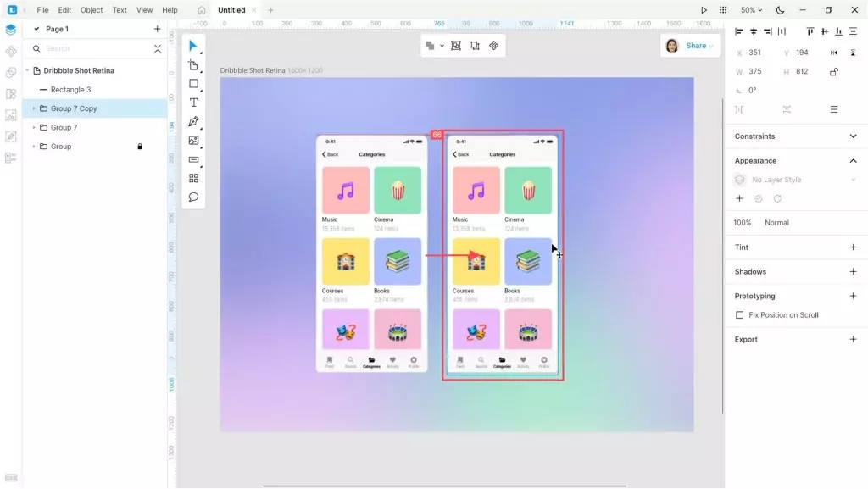Image resolution: width=868 pixels, height=489 pixels.
Task: Align selection to left edge
Action: click(739, 31)
